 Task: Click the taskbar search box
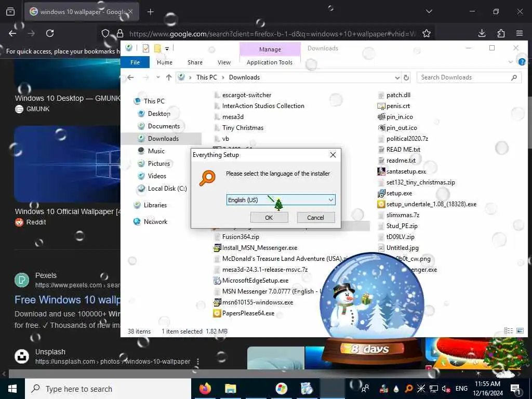(x=108, y=389)
